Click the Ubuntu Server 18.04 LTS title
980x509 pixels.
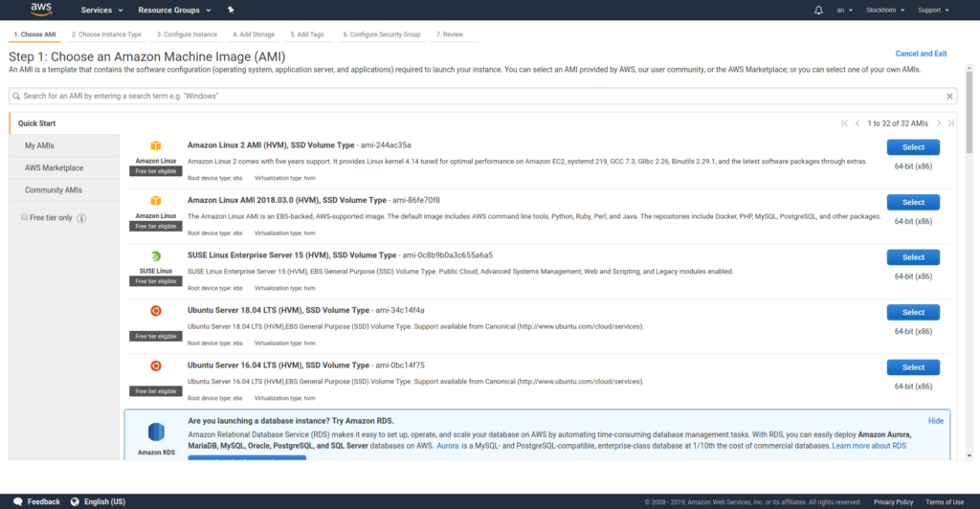278,310
